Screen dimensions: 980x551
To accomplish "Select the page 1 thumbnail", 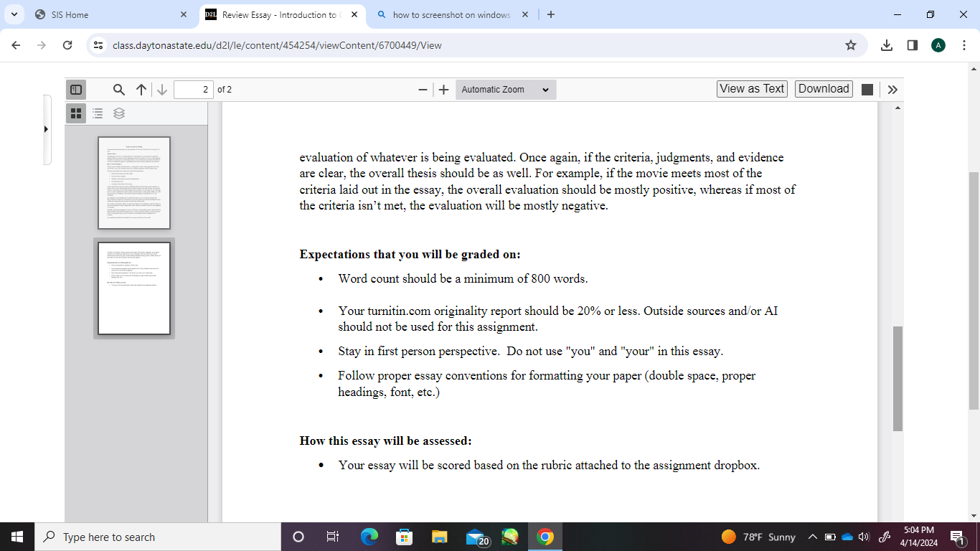I will coord(134,183).
